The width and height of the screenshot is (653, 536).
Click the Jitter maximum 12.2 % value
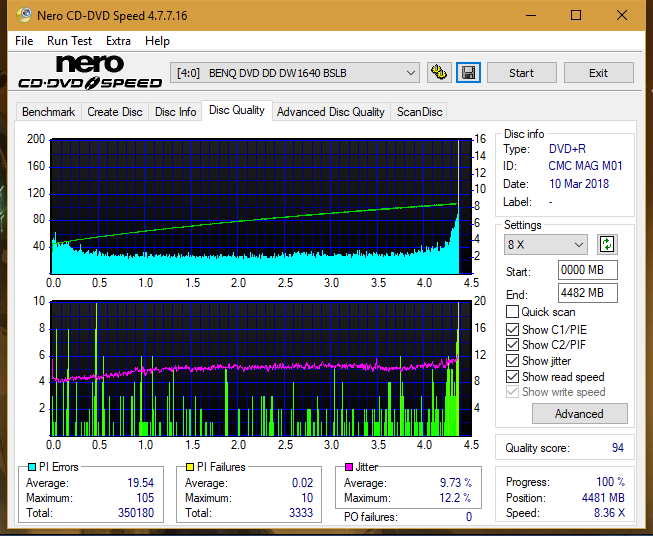[456, 498]
